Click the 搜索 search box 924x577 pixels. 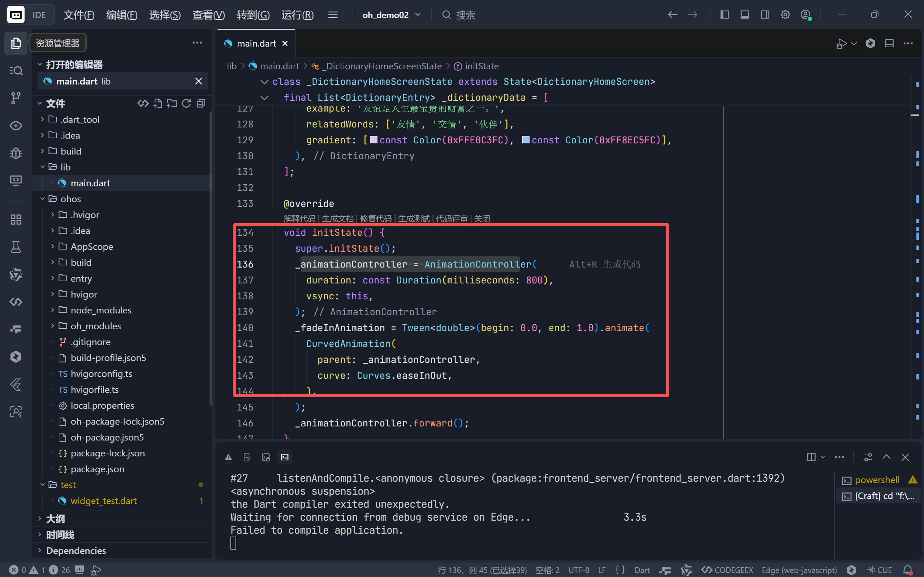[x=465, y=15]
